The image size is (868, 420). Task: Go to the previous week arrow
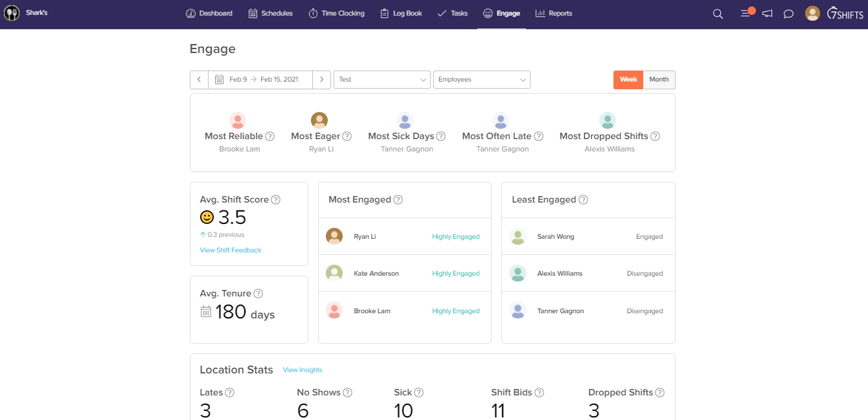click(x=199, y=80)
